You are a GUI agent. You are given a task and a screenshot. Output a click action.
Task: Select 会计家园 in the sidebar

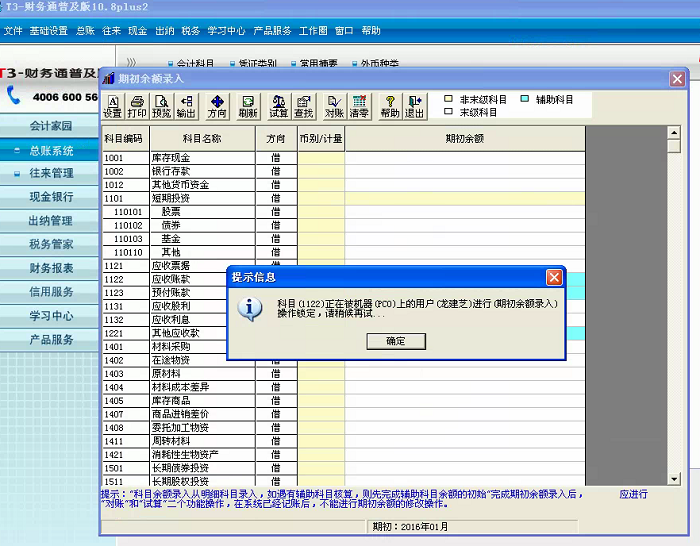(50, 126)
